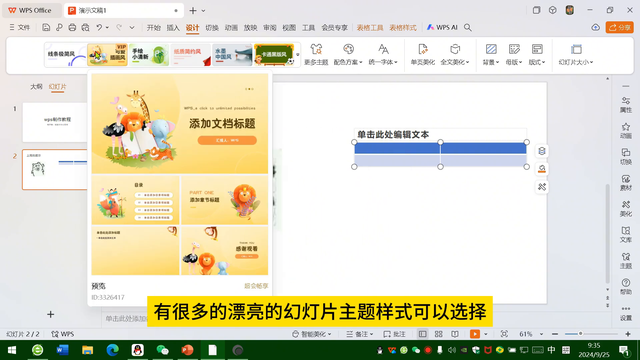Switch to the 大纲 outline tab
The height and width of the screenshot is (360, 640).
[36, 87]
